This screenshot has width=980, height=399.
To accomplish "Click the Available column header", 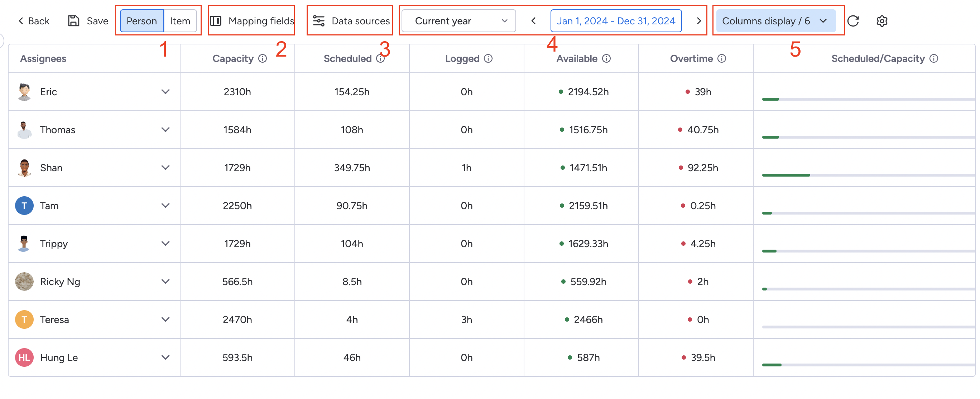I will pos(577,58).
